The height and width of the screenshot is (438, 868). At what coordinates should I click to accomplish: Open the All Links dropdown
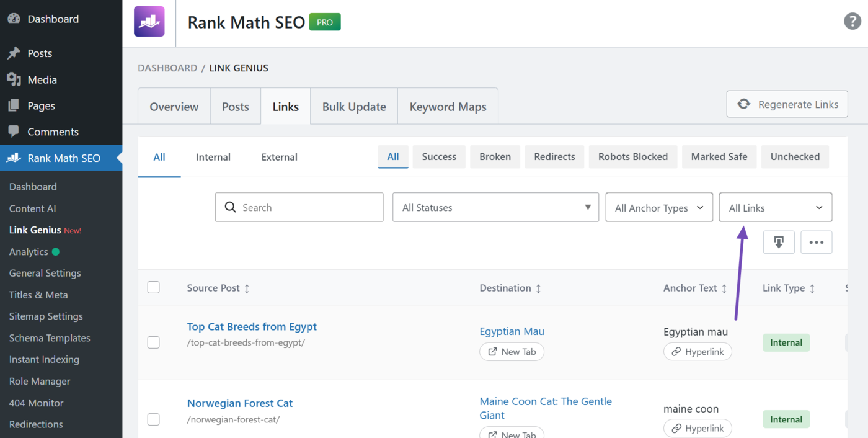pyautogui.click(x=775, y=207)
